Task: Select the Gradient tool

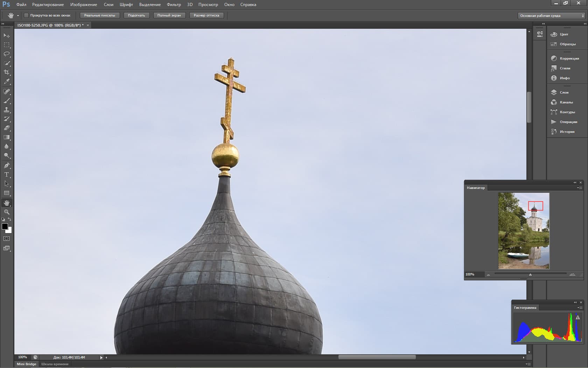Action: [x=7, y=137]
